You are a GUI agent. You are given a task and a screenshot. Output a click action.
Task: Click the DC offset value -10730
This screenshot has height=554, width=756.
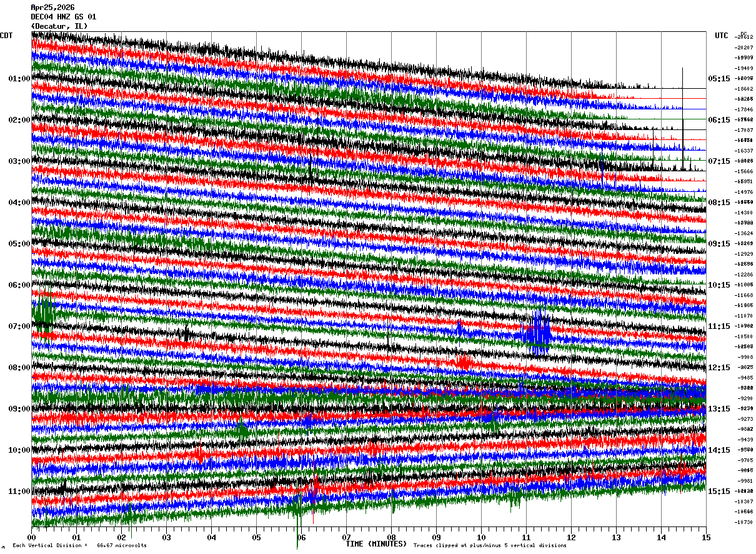[x=745, y=522]
